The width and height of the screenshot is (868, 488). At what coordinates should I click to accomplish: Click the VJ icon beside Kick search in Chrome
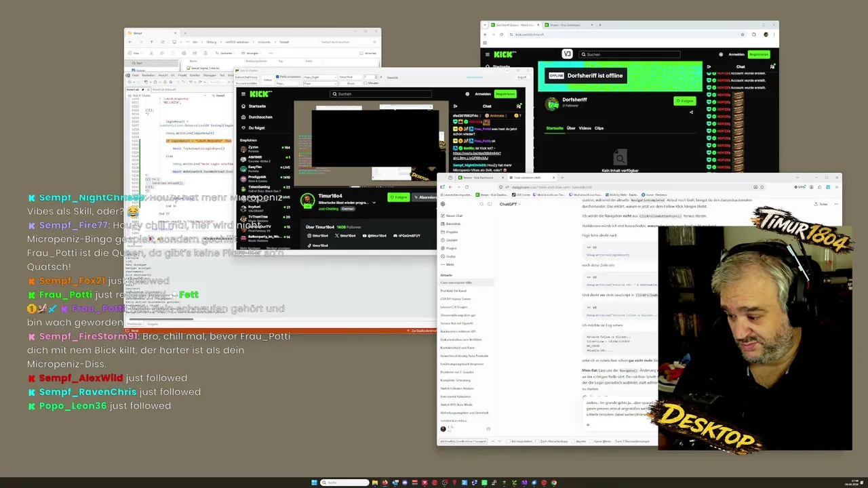coord(568,54)
